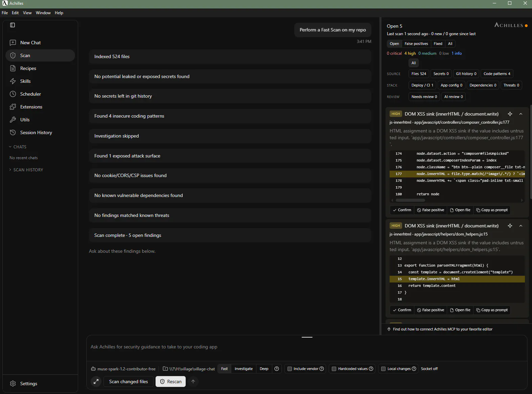Expand the SCAN HISTORY section
Viewport: 532px width, 394px height.
[26, 170]
